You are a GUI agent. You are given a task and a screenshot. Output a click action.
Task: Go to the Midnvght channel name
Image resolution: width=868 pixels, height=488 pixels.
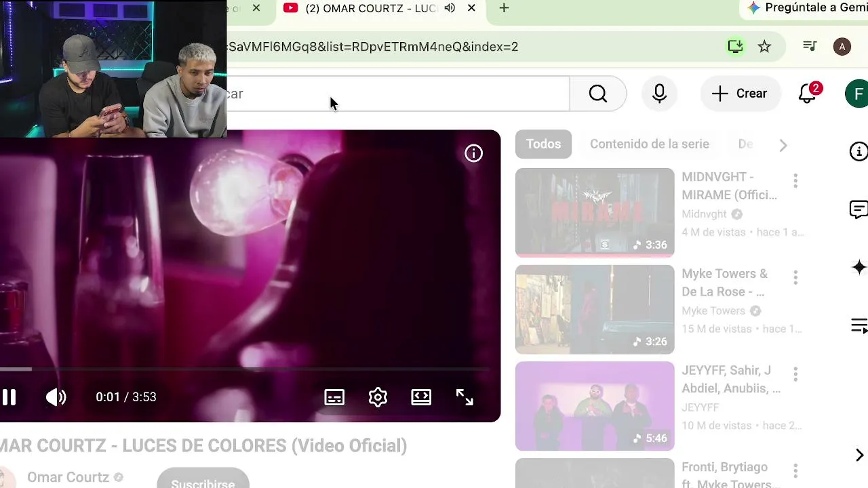tap(704, 214)
